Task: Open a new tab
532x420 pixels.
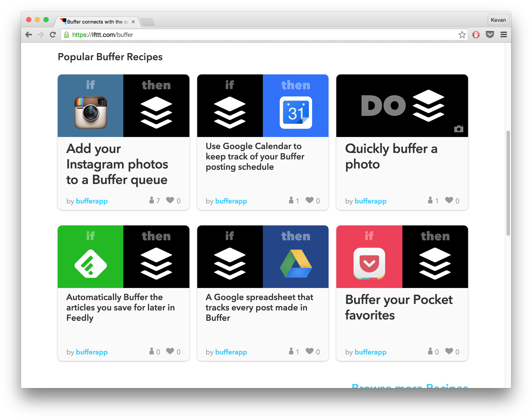Action: pyautogui.click(x=148, y=22)
